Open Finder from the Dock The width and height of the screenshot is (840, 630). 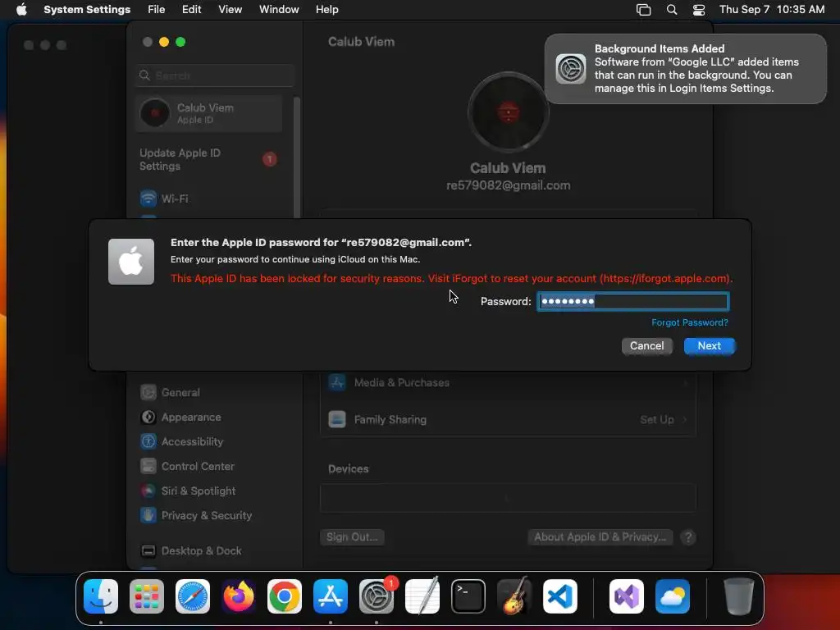click(101, 596)
